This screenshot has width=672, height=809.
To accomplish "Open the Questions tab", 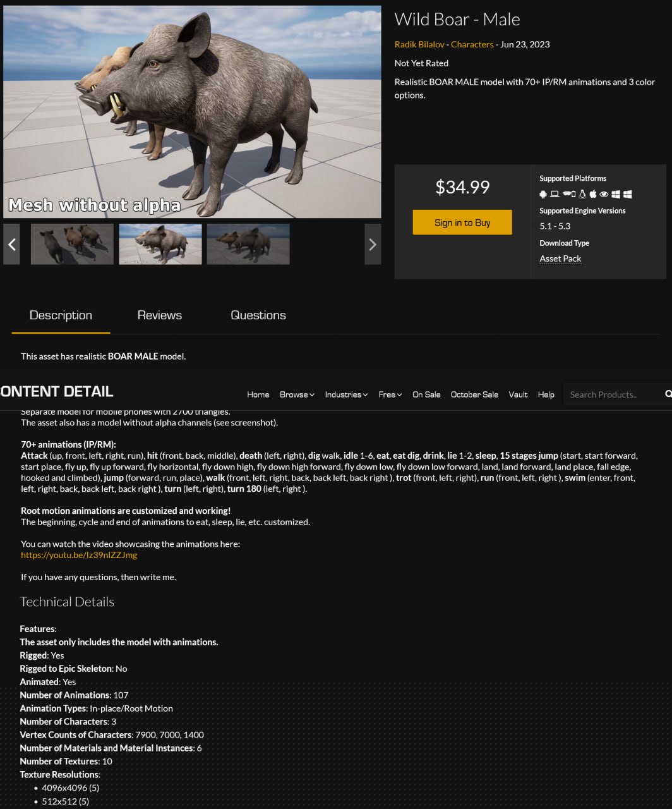I will coord(258,315).
